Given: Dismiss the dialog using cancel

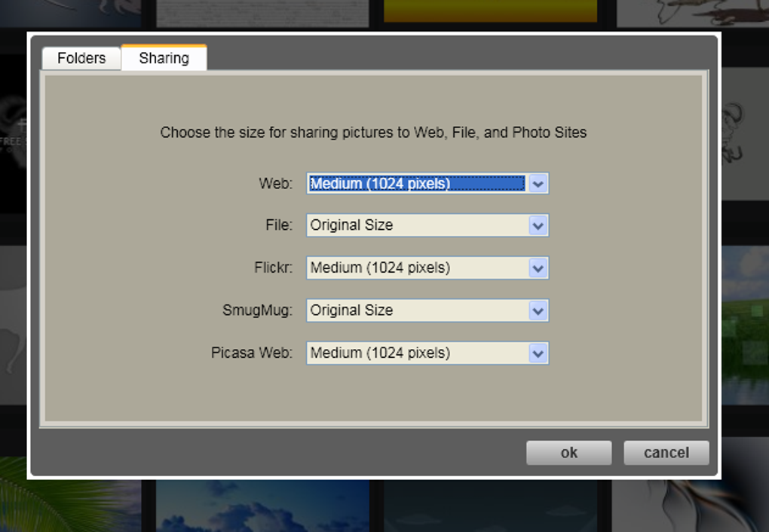Looking at the screenshot, I should pos(666,452).
